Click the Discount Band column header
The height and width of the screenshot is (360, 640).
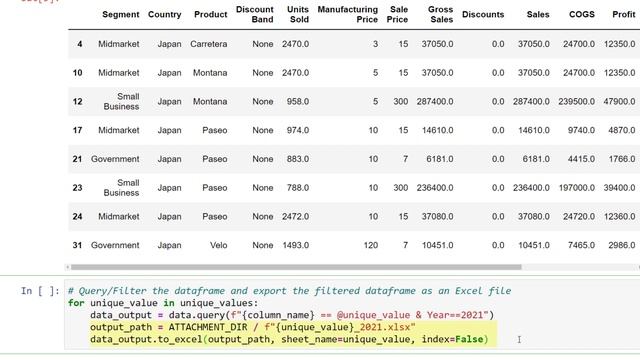tap(255, 14)
